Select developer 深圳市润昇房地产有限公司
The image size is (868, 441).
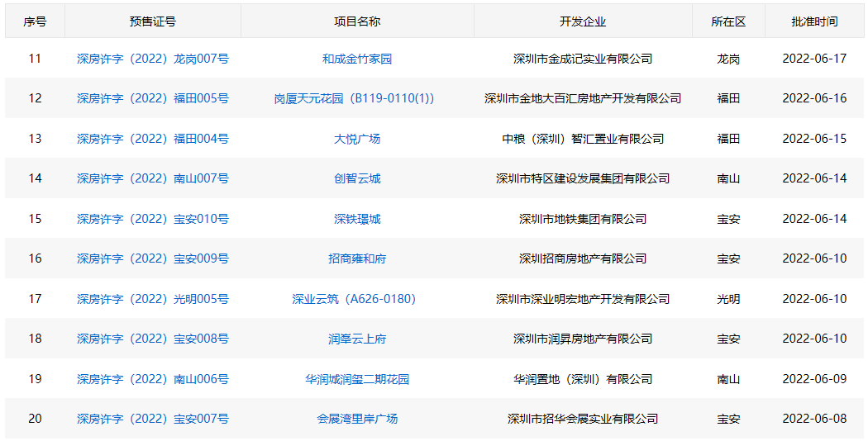(x=583, y=339)
